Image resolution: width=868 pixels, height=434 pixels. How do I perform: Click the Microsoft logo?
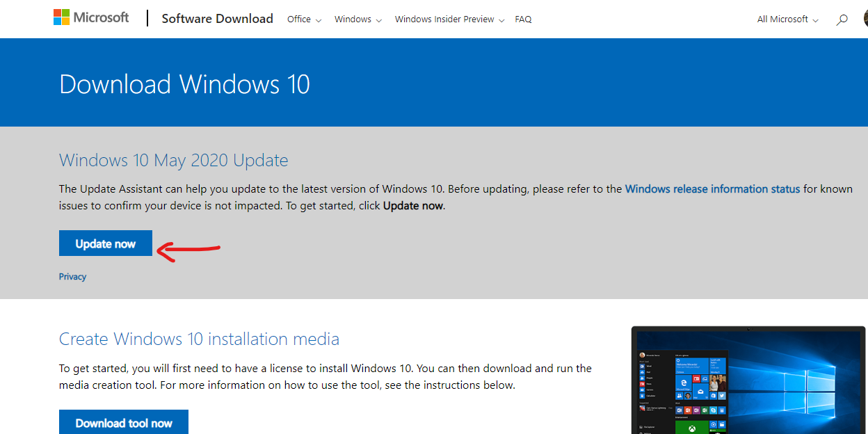coord(91,17)
